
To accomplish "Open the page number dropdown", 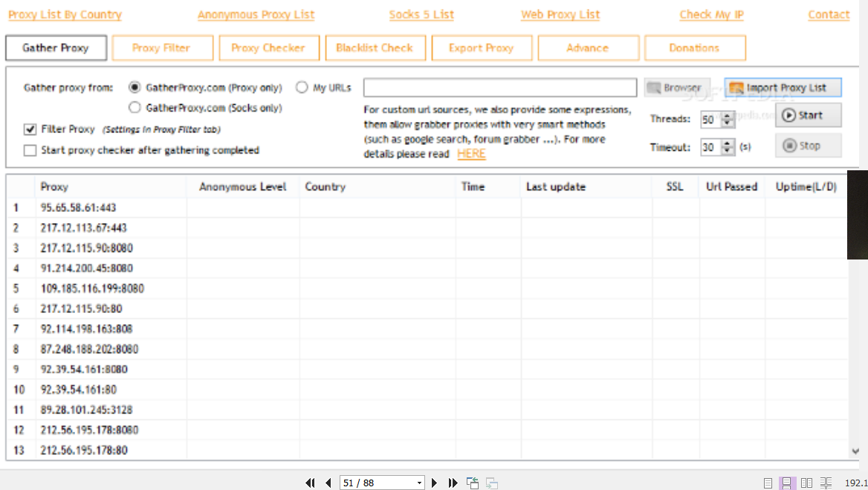I will coord(419,483).
